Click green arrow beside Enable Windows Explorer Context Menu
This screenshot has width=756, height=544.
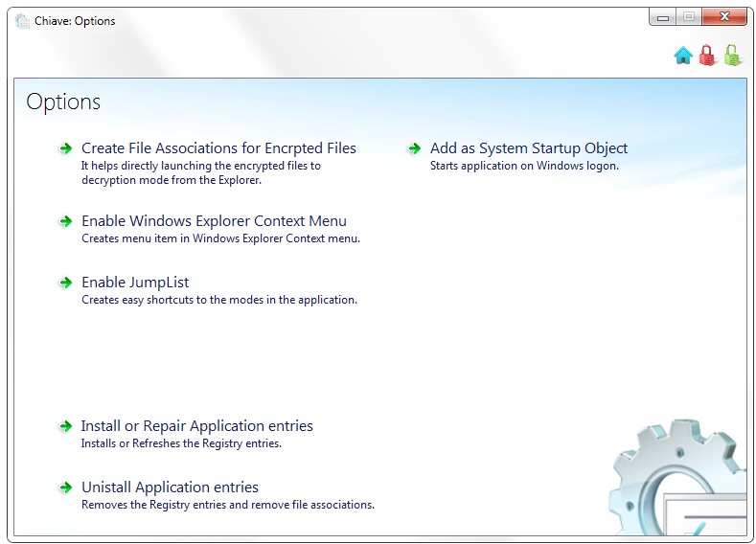coord(65,221)
